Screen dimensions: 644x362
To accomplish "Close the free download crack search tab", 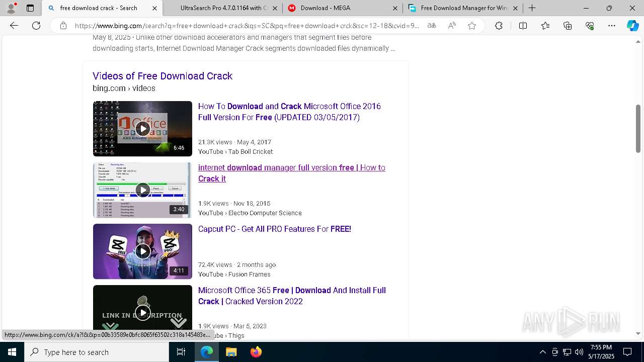I will point(154,8).
